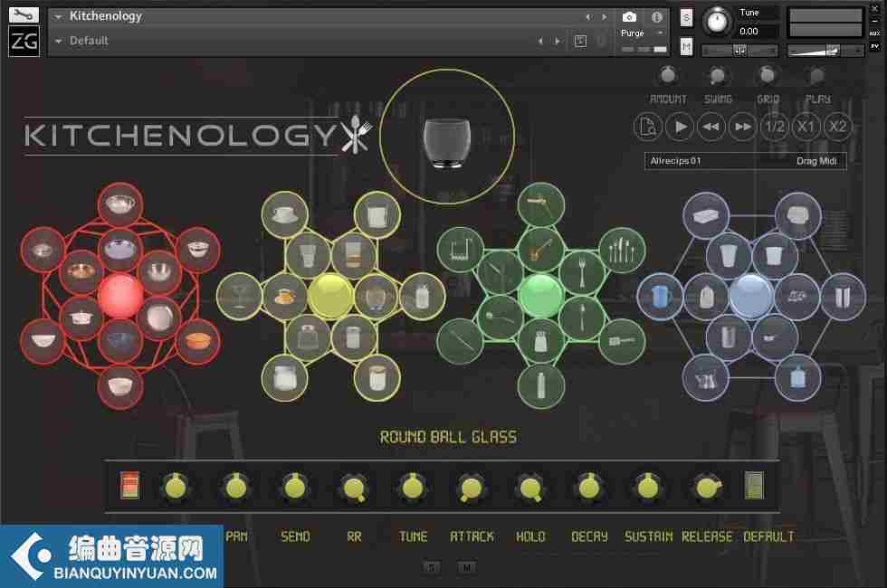Choose the tea cup pad near yellow ball
The height and width of the screenshot is (588, 887).
tap(285, 297)
